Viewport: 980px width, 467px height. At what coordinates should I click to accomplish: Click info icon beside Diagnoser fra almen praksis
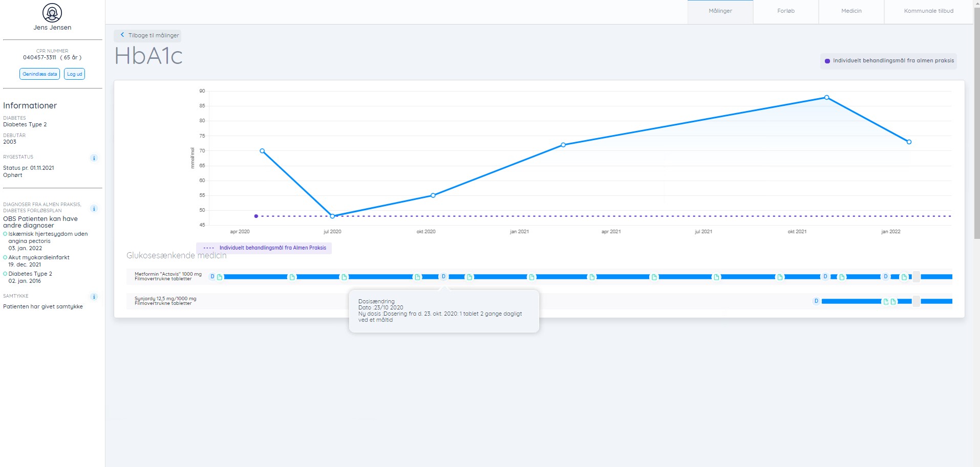pyautogui.click(x=94, y=209)
